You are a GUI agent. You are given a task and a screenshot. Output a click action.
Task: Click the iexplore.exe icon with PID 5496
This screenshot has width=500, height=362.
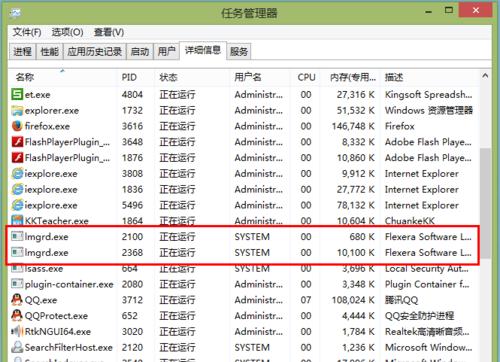tap(17, 205)
